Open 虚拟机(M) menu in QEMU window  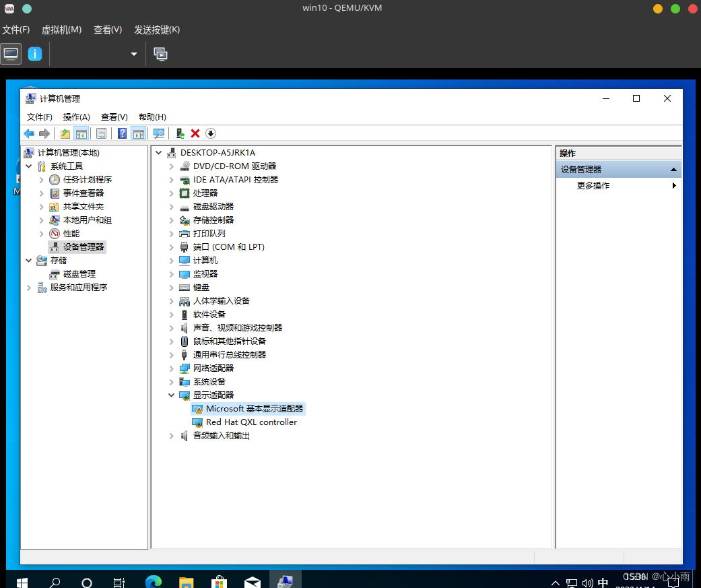click(62, 30)
